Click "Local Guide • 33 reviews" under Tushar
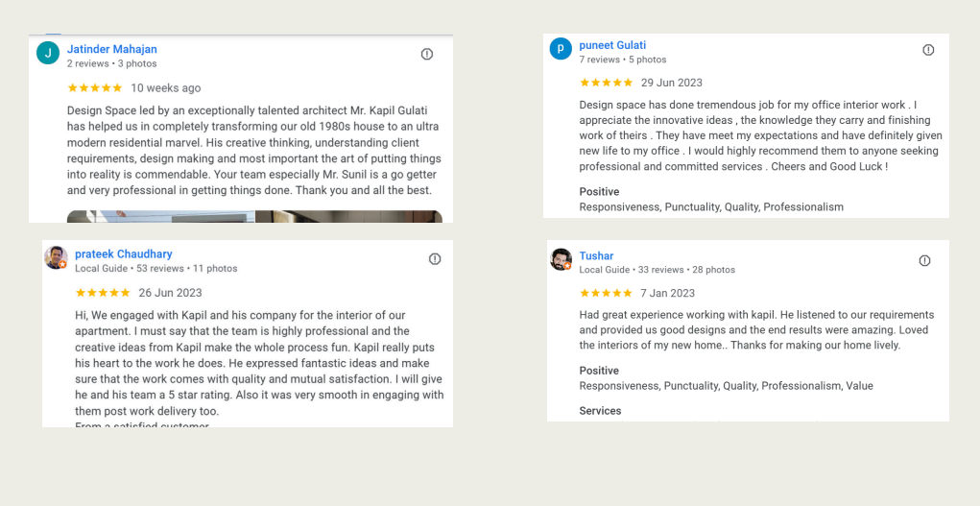 pos(632,270)
